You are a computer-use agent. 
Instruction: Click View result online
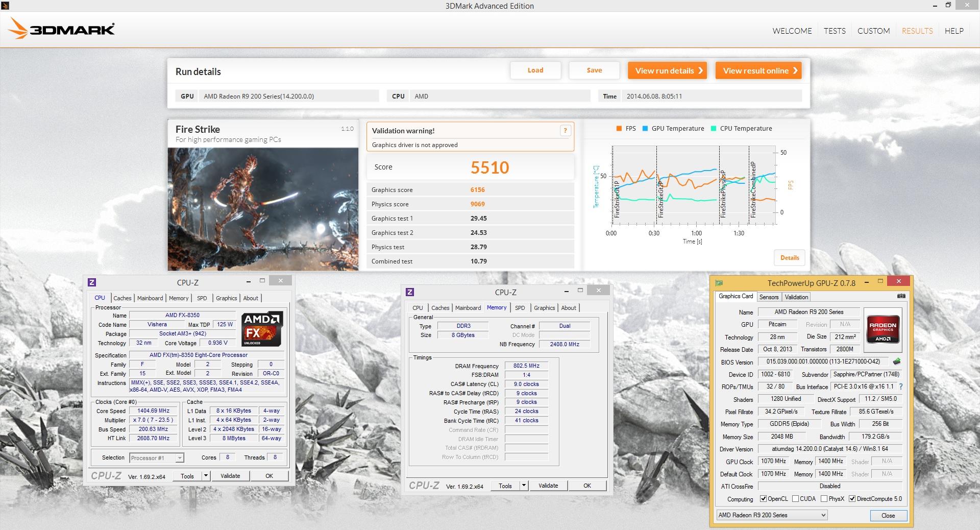click(x=758, y=70)
